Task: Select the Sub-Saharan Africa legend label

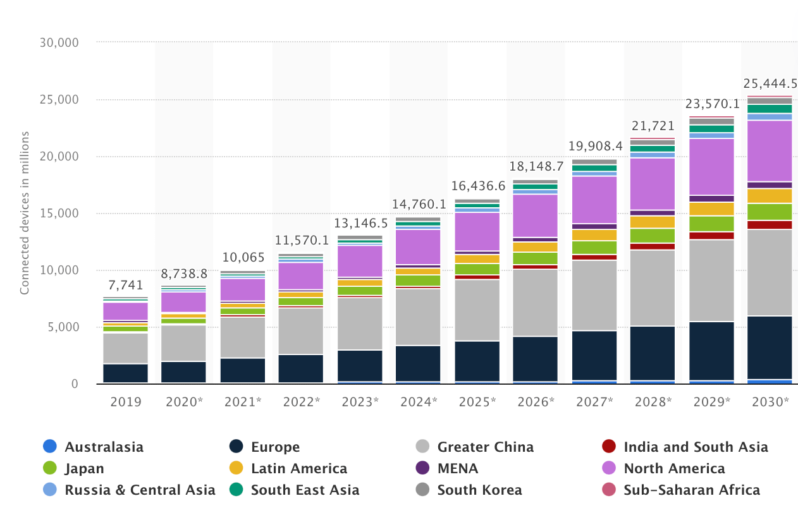Action: (x=692, y=490)
